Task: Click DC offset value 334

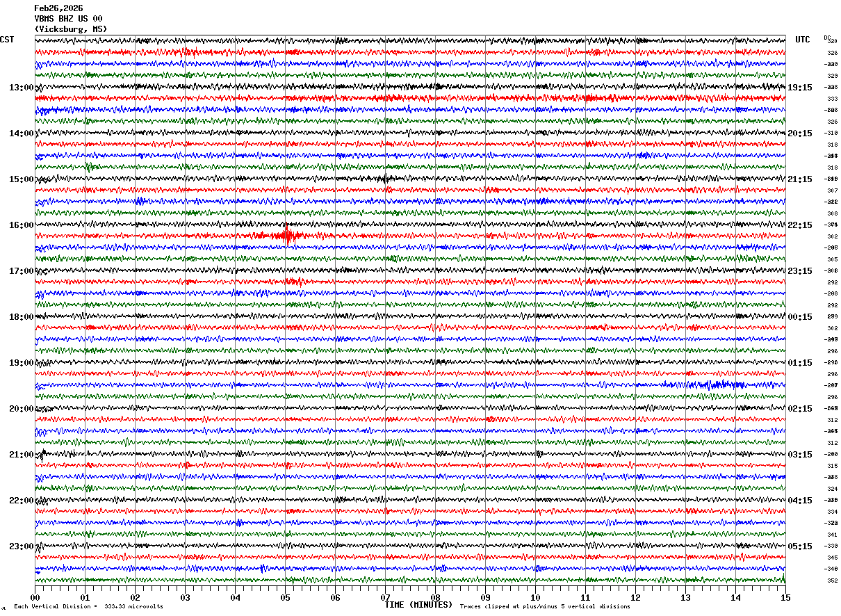Action: tap(832, 512)
